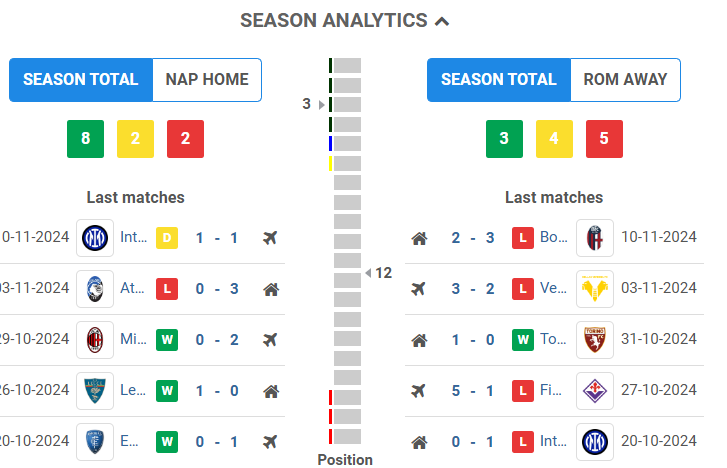This screenshot has width=727, height=468.
Task: Click the Torino club crest
Action: 595,340
